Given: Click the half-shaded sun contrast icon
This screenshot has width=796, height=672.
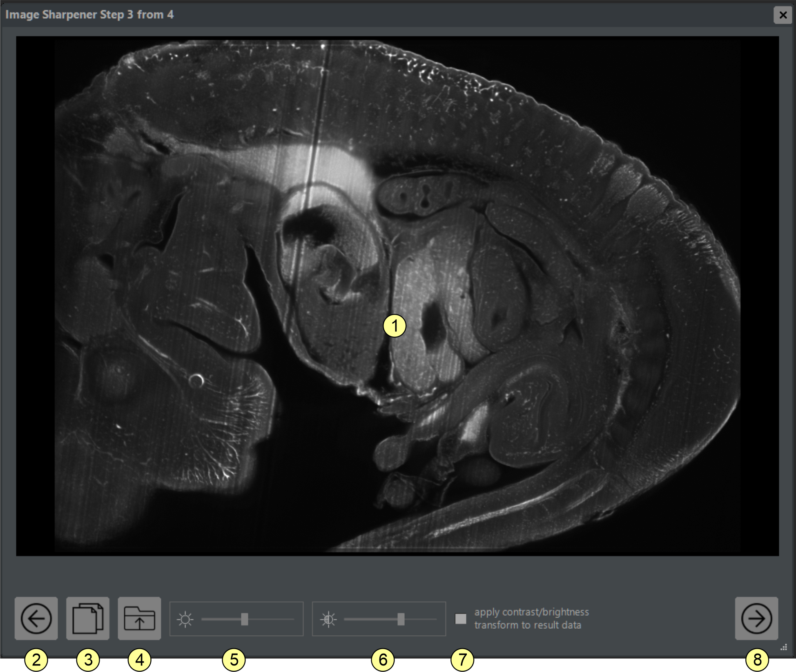Looking at the screenshot, I should tap(328, 619).
